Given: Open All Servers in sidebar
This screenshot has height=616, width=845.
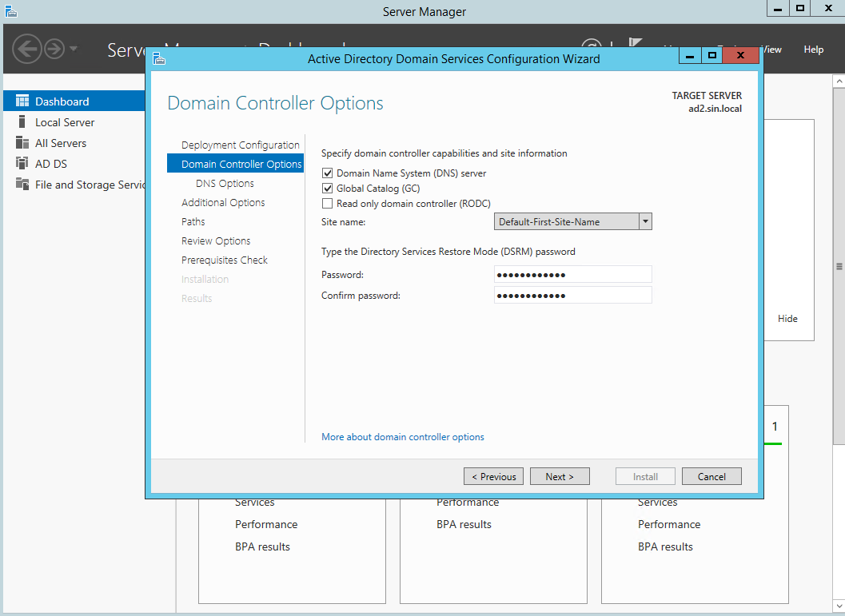Looking at the screenshot, I should pos(74,143).
